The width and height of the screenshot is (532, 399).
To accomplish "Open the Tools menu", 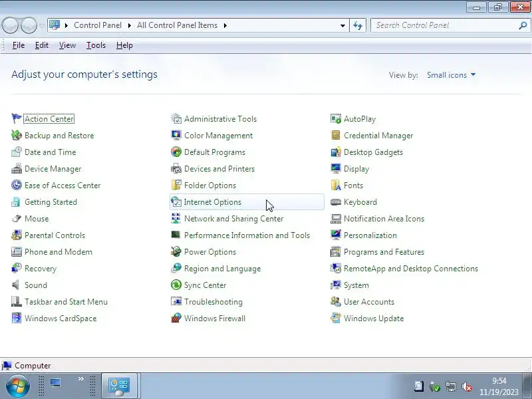I will [x=96, y=45].
